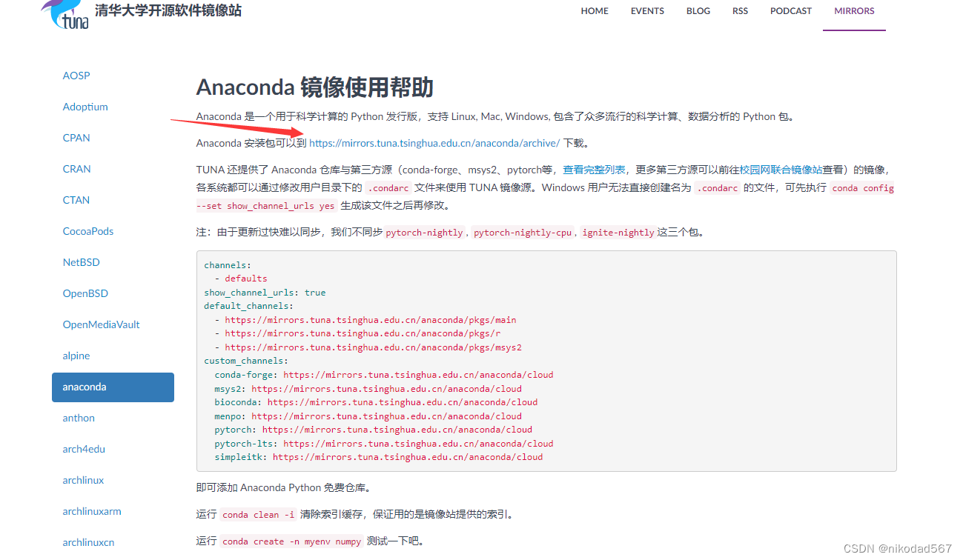The width and height of the screenshot is (963, 560).
Task: Select CTAN in the sidebar
Action: (76, 199)
